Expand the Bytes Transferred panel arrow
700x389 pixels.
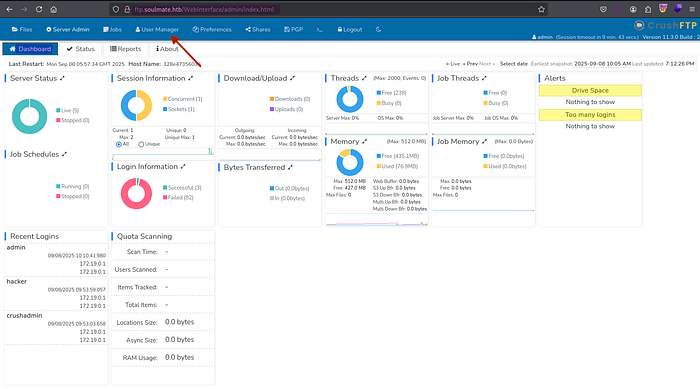290,167
